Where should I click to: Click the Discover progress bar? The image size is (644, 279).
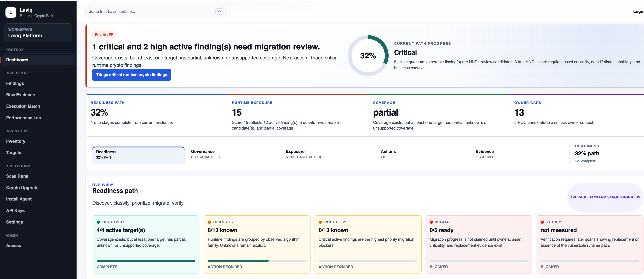146,261
